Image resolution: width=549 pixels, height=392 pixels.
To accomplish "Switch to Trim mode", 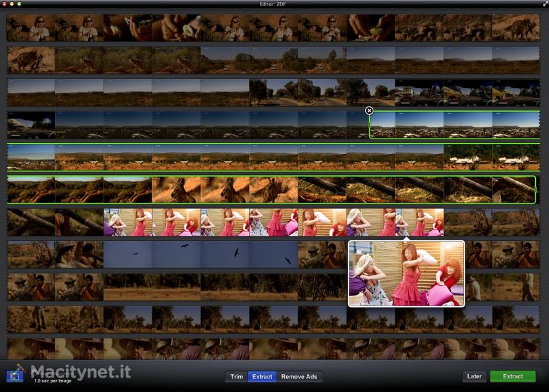I will (x=237, y=377).
